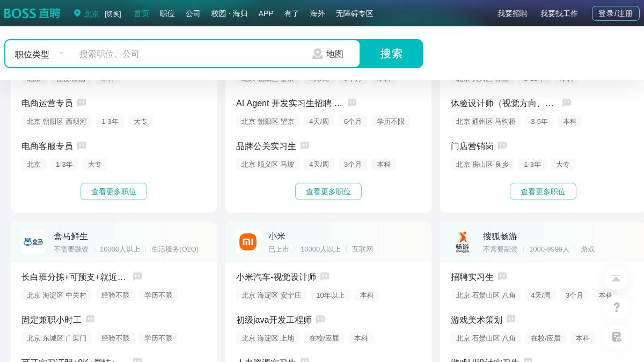Click the 搜索 button
Image resolution: width=644 pixels, height=362 pixels.
[391, 54]
